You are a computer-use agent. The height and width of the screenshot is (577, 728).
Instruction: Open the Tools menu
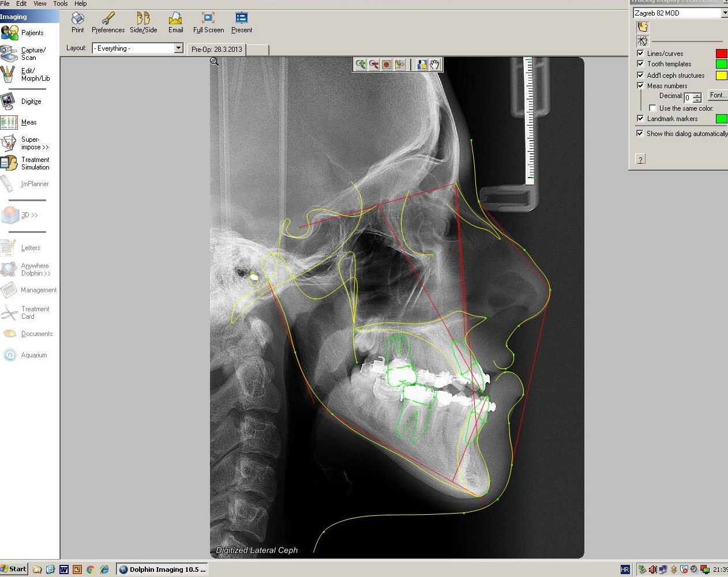click(61, 3)
